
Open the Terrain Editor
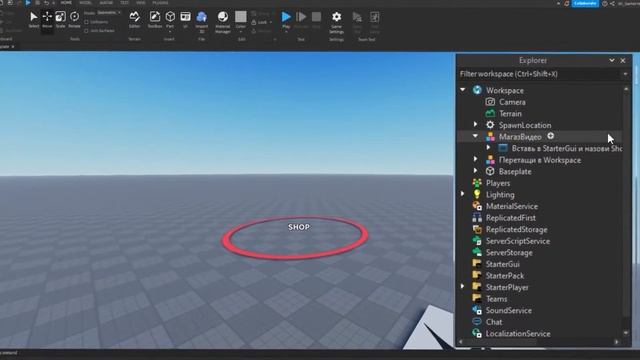coord(134,20)
